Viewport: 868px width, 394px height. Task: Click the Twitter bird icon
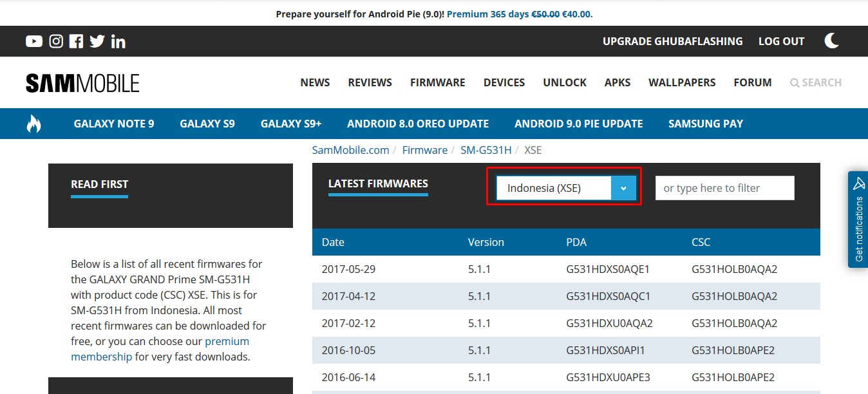tap(97, 41)
